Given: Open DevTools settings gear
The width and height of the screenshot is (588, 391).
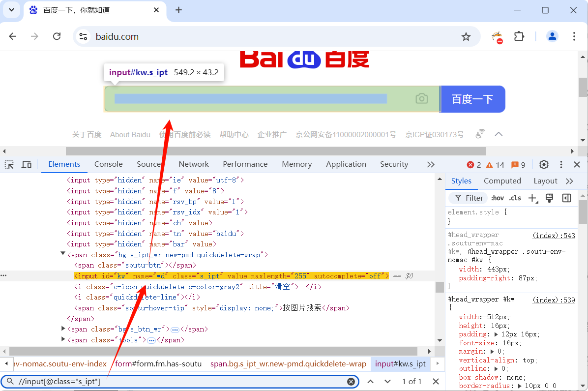Looking at the screenshot, I should coord(544,164).
